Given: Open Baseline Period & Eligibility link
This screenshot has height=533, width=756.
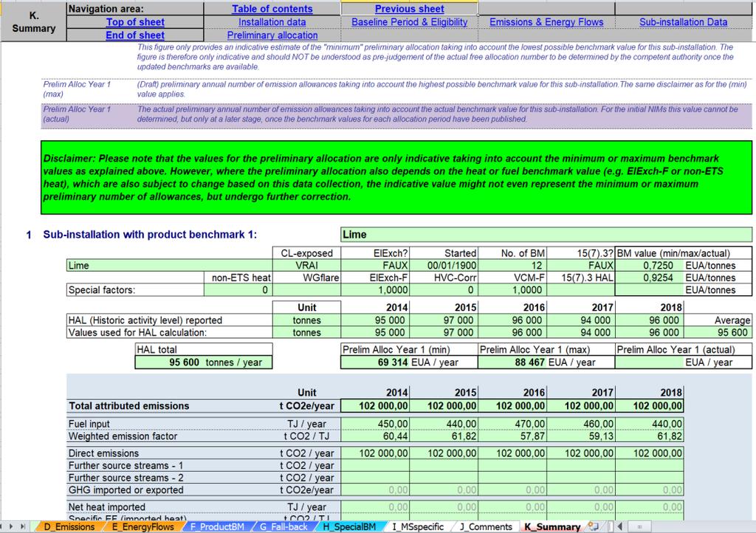Looking at the screenshot, I should pos(409,21).
